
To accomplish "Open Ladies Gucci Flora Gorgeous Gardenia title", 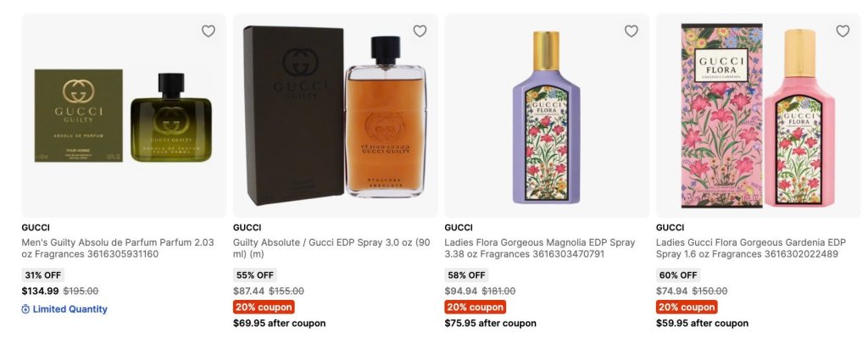I will coord(751,248).
